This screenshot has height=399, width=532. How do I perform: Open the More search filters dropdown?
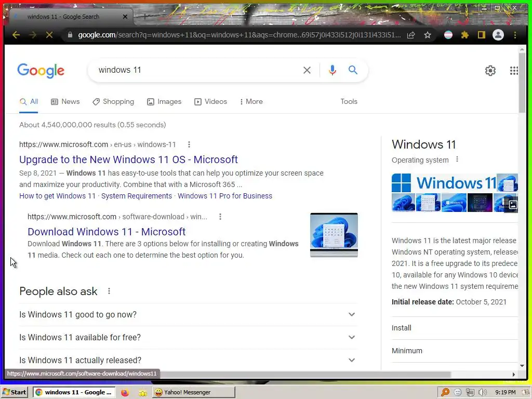coord(251,101)
